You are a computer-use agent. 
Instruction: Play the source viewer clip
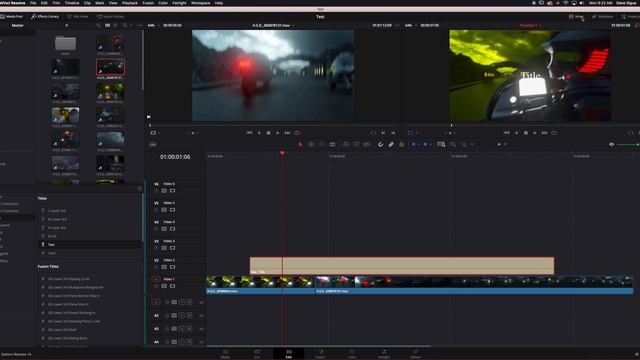pyautogui.click(x=278, y=133)
